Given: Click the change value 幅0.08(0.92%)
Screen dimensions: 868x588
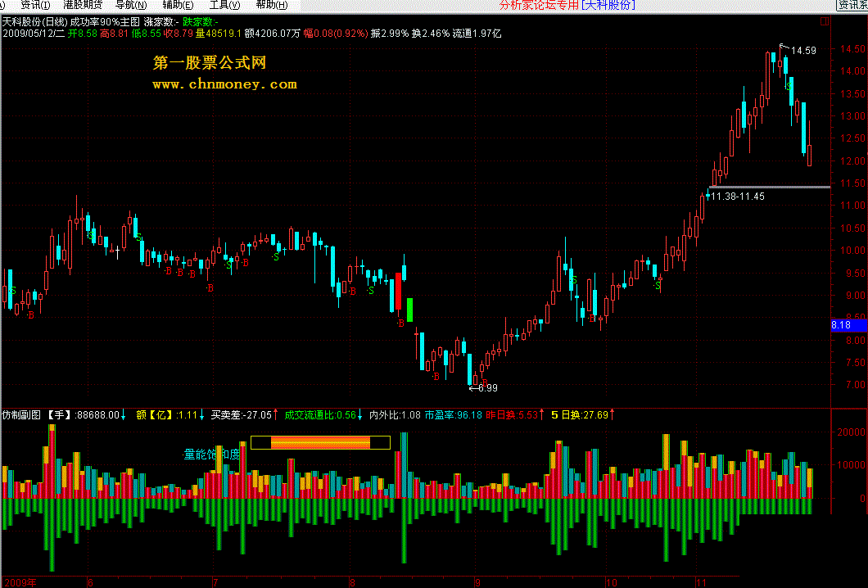Looking at the screenshot, I should (336, 34).
